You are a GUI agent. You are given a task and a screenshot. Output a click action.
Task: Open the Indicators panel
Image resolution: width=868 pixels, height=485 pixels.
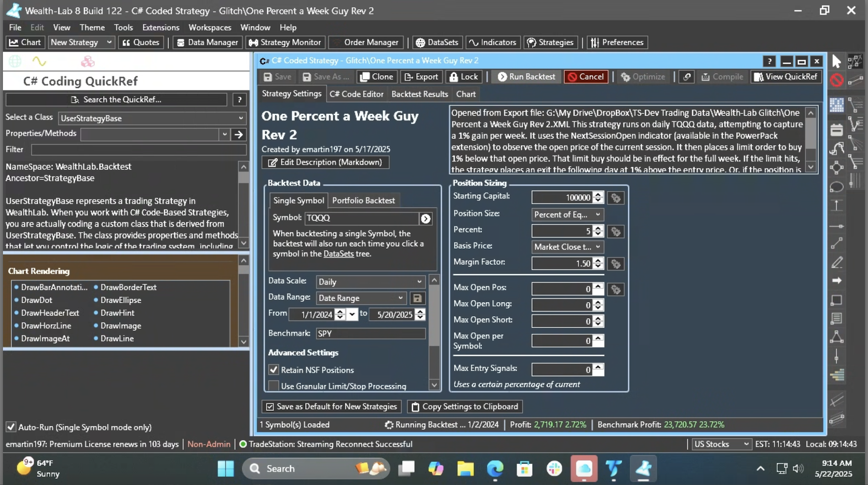[x=492, y=42]
